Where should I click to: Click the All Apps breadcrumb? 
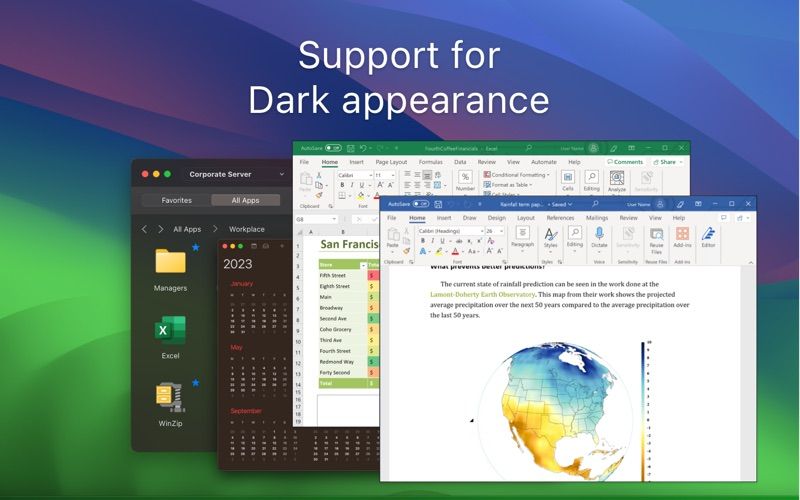[x=187, y=229]
